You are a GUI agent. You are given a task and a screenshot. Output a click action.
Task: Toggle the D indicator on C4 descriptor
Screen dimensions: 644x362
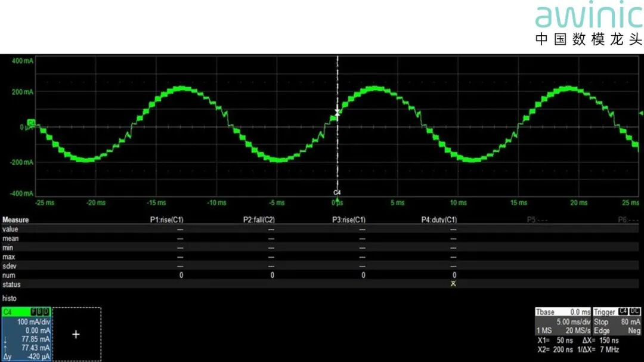(46, 312)
